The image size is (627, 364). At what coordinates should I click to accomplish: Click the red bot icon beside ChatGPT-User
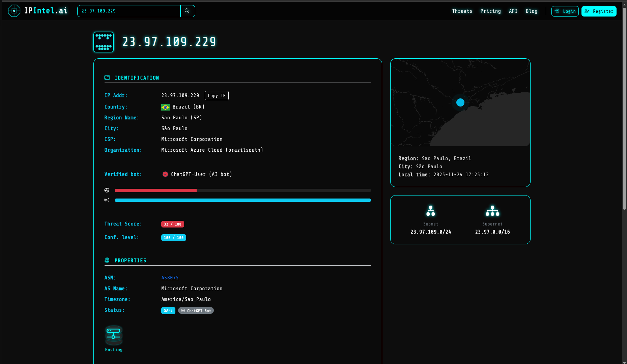coord(165,174)
